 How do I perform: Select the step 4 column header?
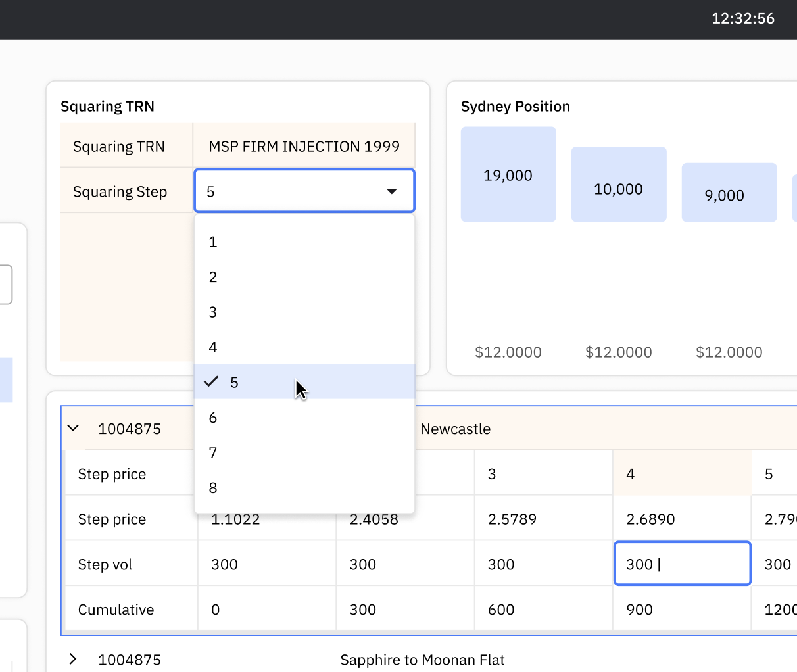point(681,473)
